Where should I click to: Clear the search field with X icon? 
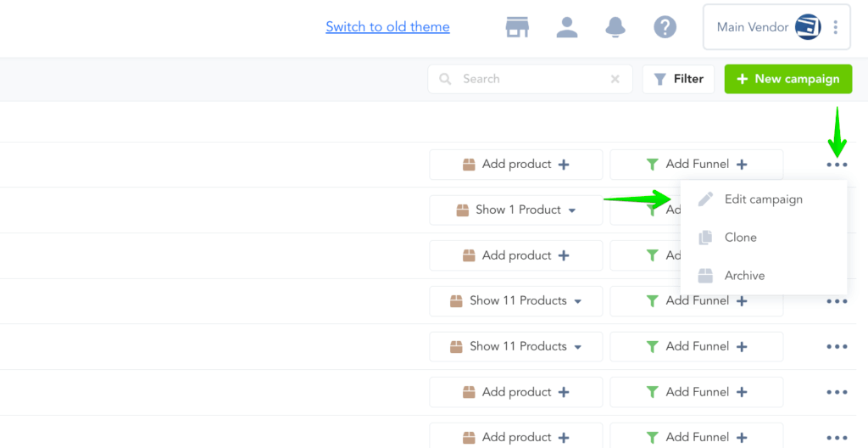[x=615, y=79]
